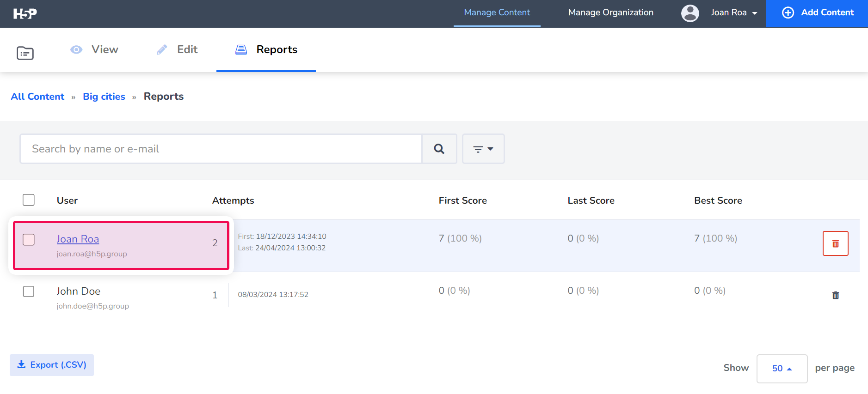Click the magnifier search button
This screenshot has height=394, width=868.
pyautogui.click(x=439, y=149)
